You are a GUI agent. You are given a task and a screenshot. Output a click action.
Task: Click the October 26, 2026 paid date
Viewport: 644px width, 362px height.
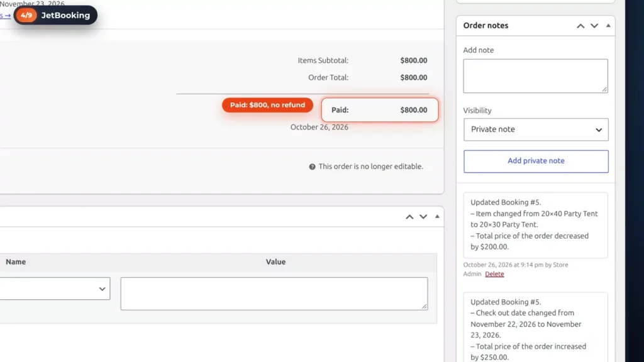(x=319, y=127)
